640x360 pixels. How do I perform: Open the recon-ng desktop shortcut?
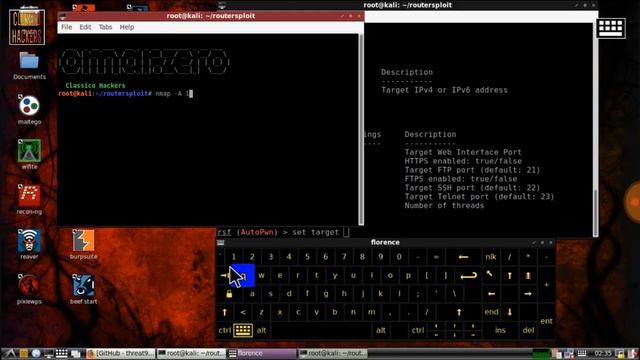click(29, 199)
